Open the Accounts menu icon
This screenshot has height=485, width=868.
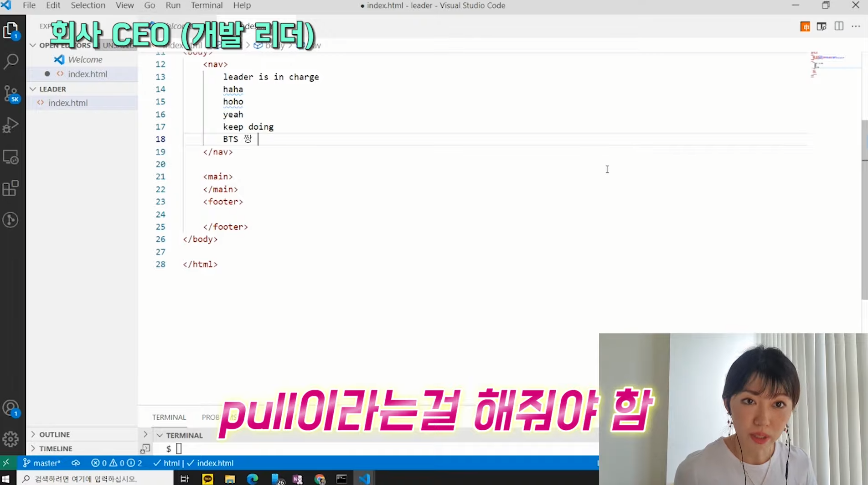11,408
